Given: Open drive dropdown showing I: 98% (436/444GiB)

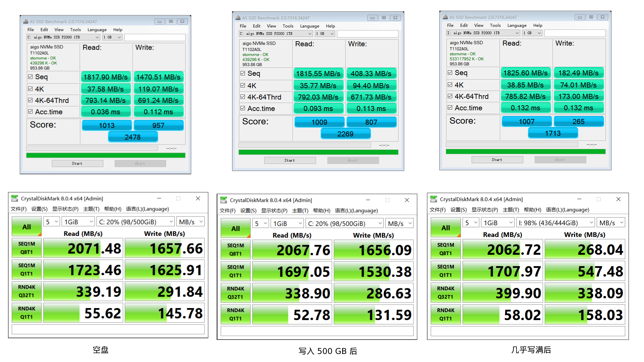Looking at the screenshot, I should 555,223.
